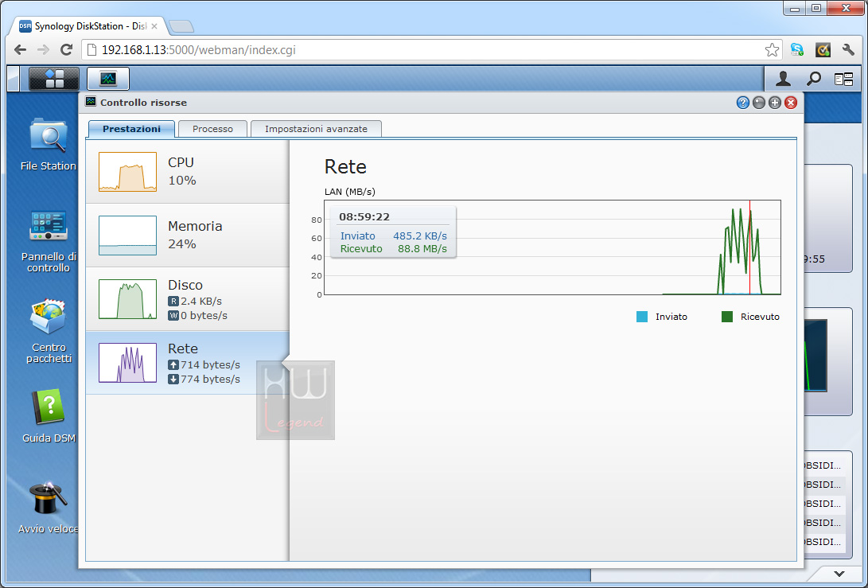Reload the page with refresh icon
Image resolution: width=868 pixels, height=588 pixels.
[66, 50]
